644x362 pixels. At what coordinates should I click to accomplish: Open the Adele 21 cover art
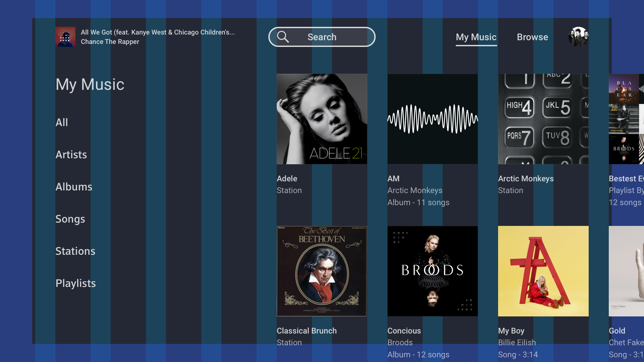pos(322,119)
